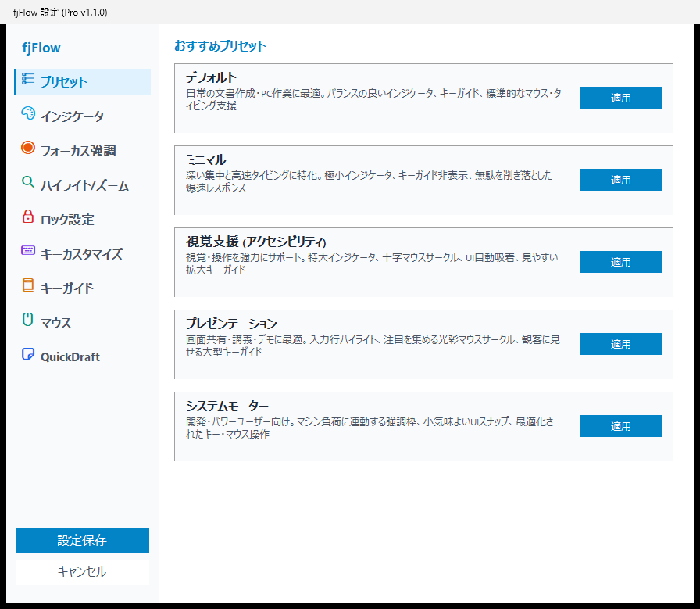Click the システムモニター preset title
This screenshot has height=609, width=700.
[227, 406]
